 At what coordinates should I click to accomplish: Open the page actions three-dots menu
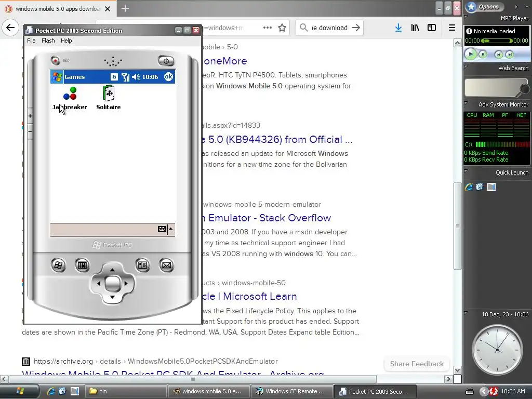(268, 28)
